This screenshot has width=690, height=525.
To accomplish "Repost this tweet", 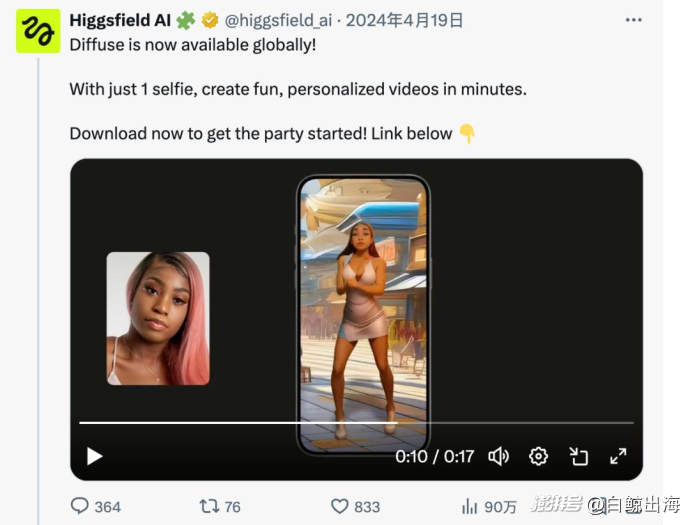I will 209,506.
